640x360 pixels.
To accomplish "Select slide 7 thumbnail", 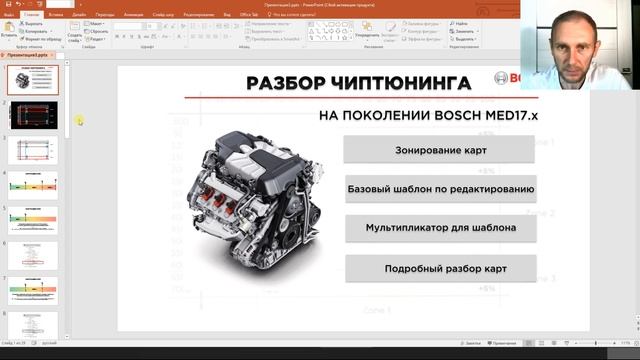I will click(33, 291).
